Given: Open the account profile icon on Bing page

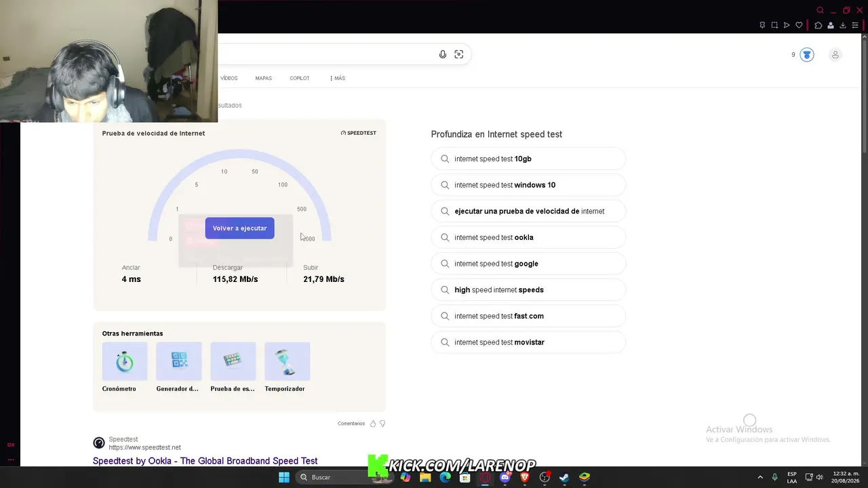Looking at the screenshot, I should click(x=835, y=55).
